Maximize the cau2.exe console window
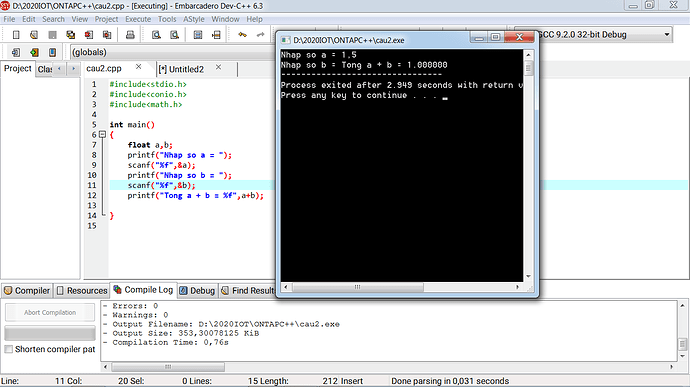The image size is (690, 387). 495,37
